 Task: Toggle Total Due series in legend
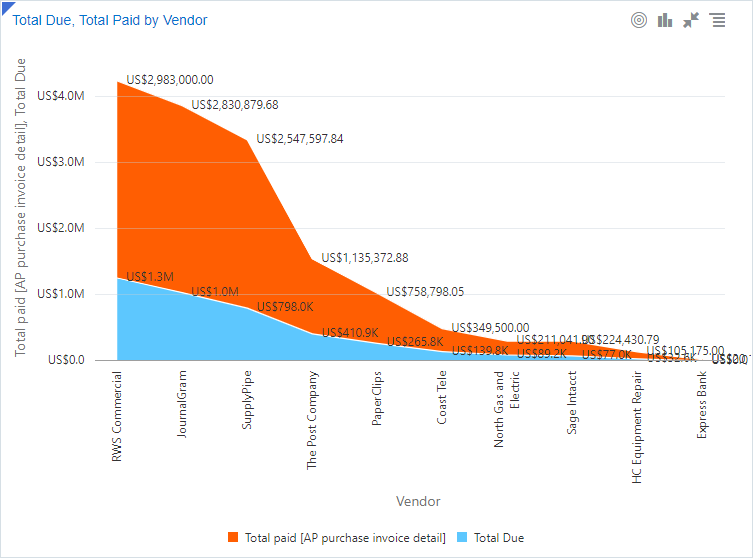pyautogui.click(x=499, y=538)
